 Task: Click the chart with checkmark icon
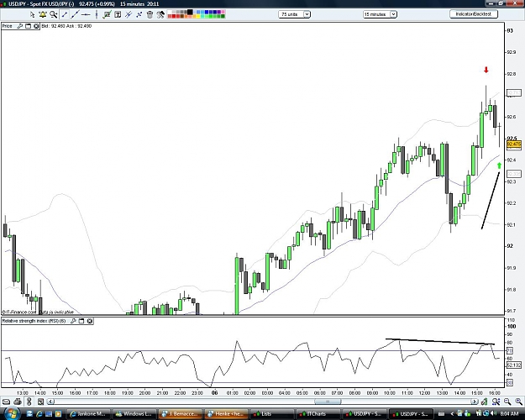(x=108, y=14)
